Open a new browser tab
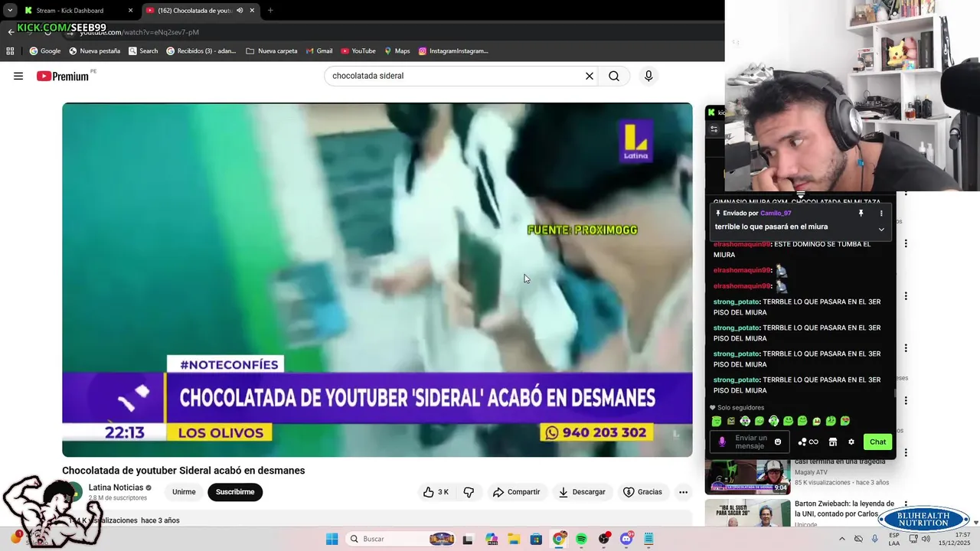This screenshot has width=980, height=551. click(x=270, y=11)
